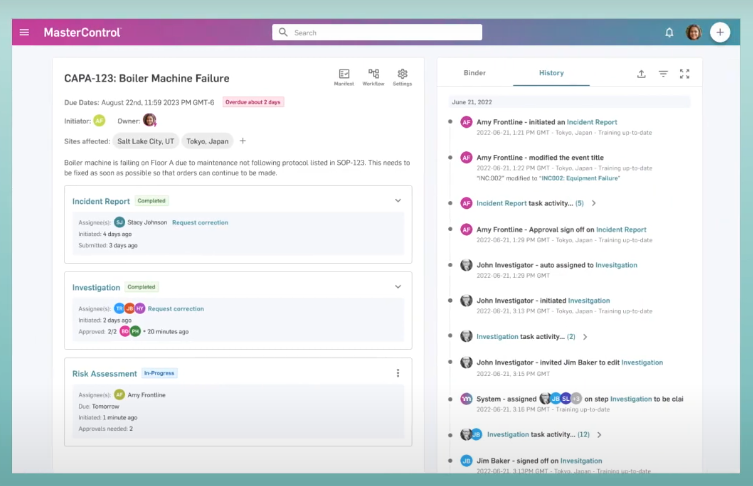Click 'Due: Tomorrow' in Risk Assessment

click(99, 406)
